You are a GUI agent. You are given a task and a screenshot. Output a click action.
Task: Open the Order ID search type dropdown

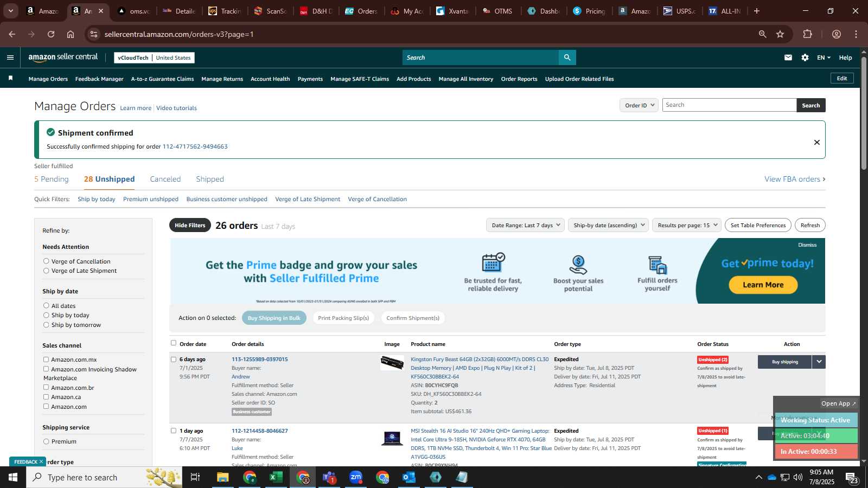(x=639, y=105)
